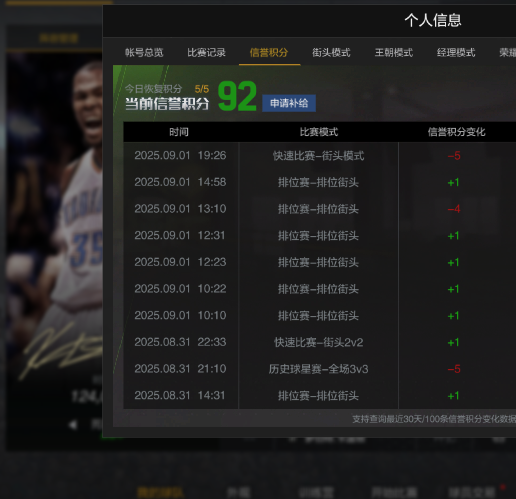
Task: Select the 快速比赛-街头2v2 record
Action: pos(318,342)
